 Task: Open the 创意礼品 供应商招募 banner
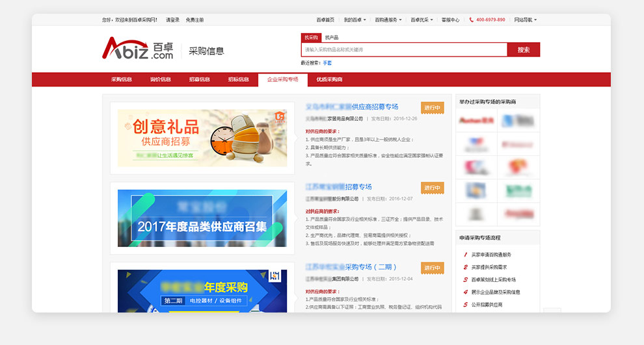(x=202, y=138)
